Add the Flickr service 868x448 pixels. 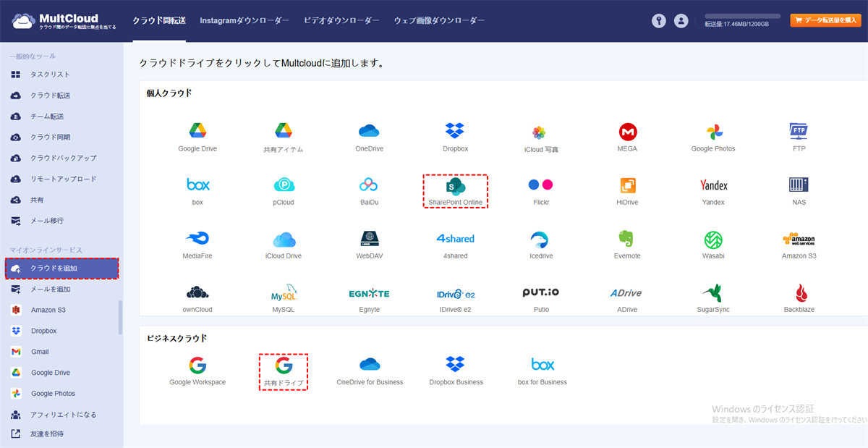point(541,190)
